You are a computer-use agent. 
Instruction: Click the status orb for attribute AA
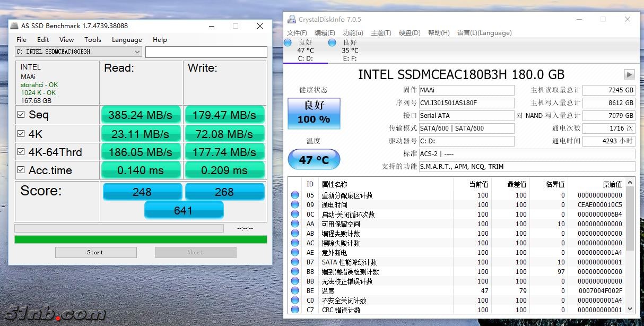(295, 224)
